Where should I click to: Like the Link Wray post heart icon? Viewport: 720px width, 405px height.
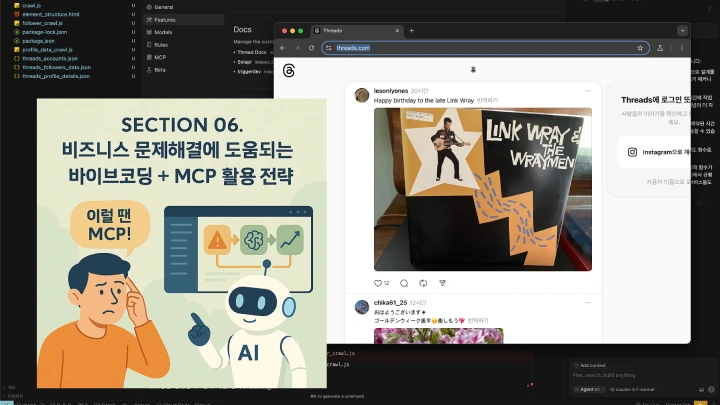coord(378,283)
